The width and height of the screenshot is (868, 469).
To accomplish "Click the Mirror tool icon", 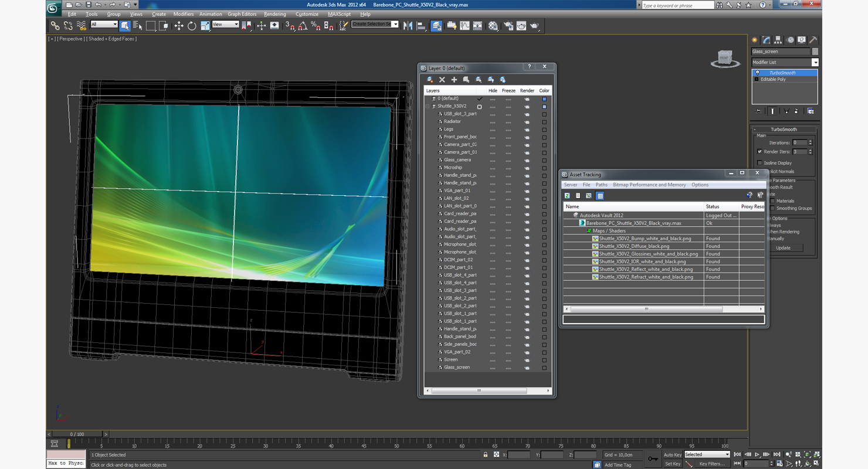I will [x=408, y=26].
